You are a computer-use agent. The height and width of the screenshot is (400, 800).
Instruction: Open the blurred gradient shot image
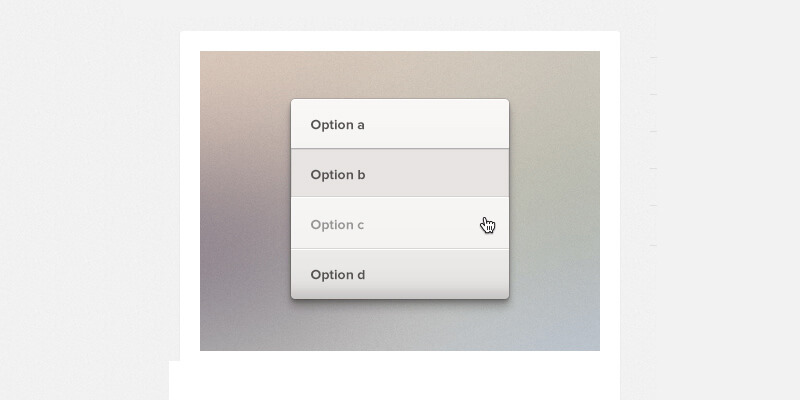coord(399,201)
